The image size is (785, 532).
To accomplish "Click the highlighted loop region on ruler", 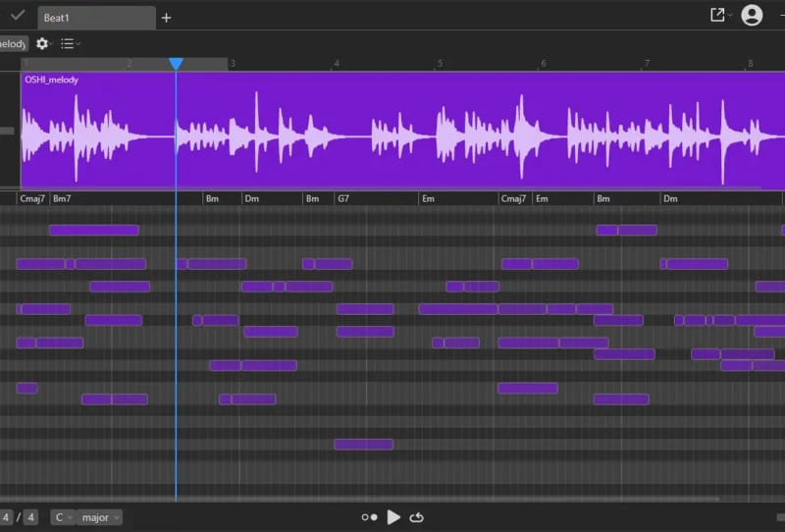I will [x=125, y=64].
